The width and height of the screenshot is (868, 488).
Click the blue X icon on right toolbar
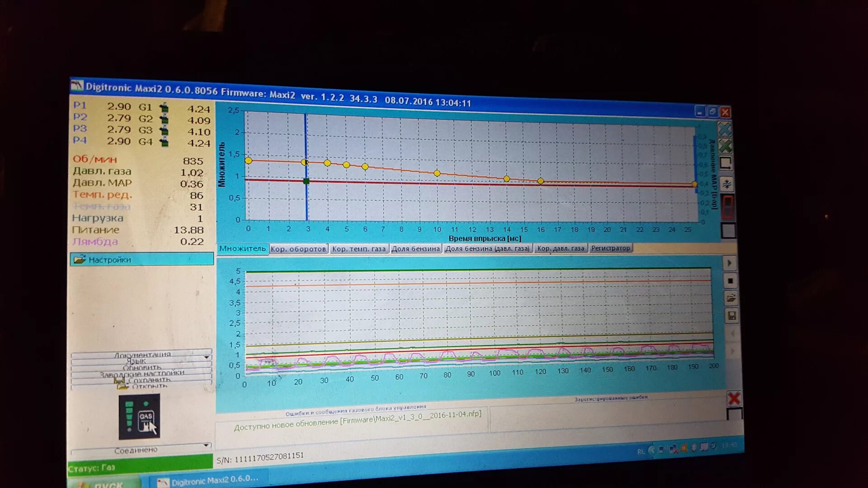tap(725, 130)
